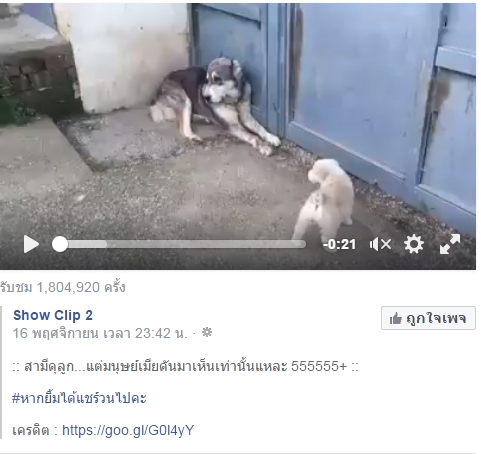Open the Show Clip 2 page
The image size is (481, 454).
tap(53, 315)
